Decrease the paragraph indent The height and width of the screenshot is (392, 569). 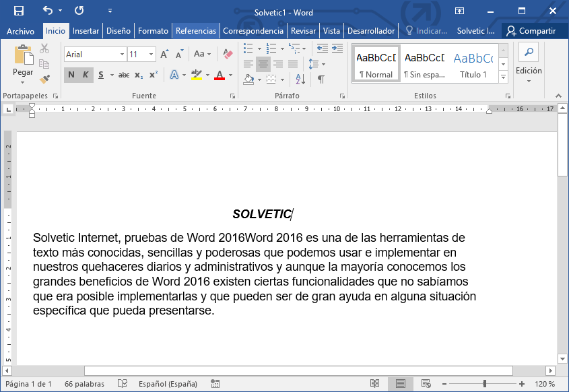click(323, 48)
